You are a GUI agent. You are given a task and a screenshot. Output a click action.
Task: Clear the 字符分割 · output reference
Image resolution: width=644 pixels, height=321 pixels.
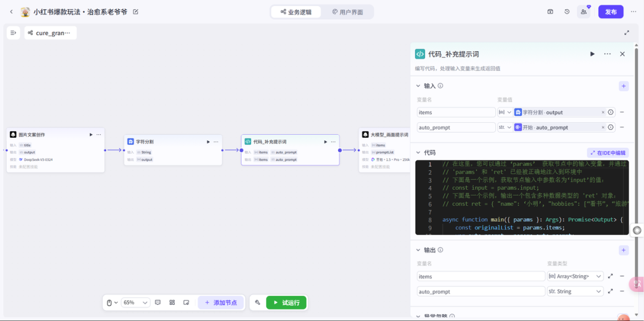[x=603, y=112]
